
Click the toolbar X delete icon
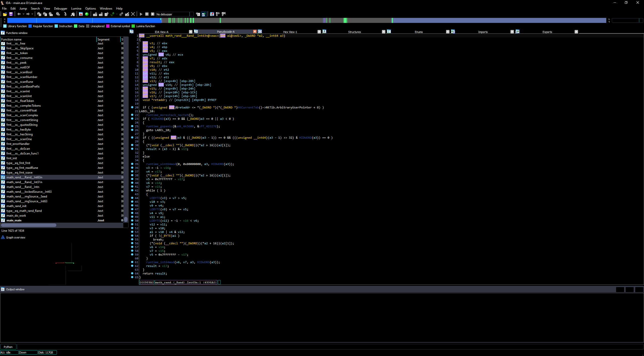point(133,14)
